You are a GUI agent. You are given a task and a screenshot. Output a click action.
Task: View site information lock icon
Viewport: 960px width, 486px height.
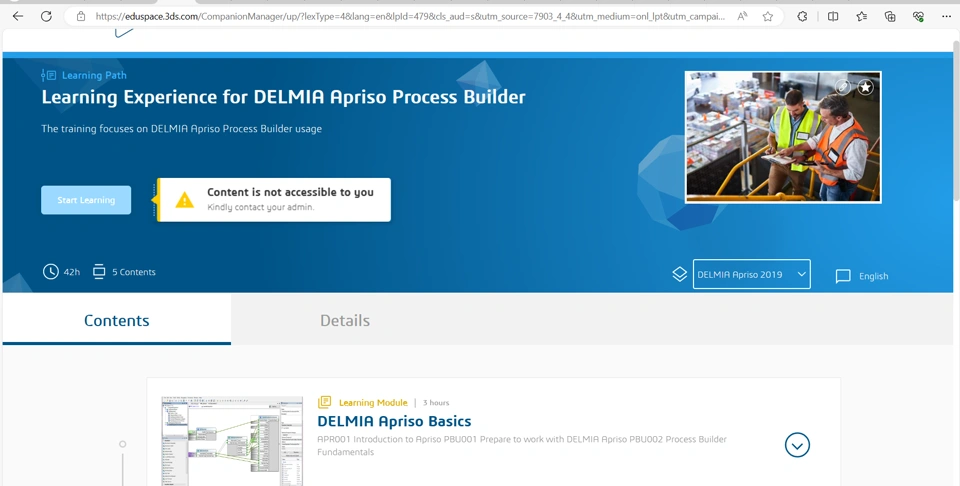coord(81,17)
